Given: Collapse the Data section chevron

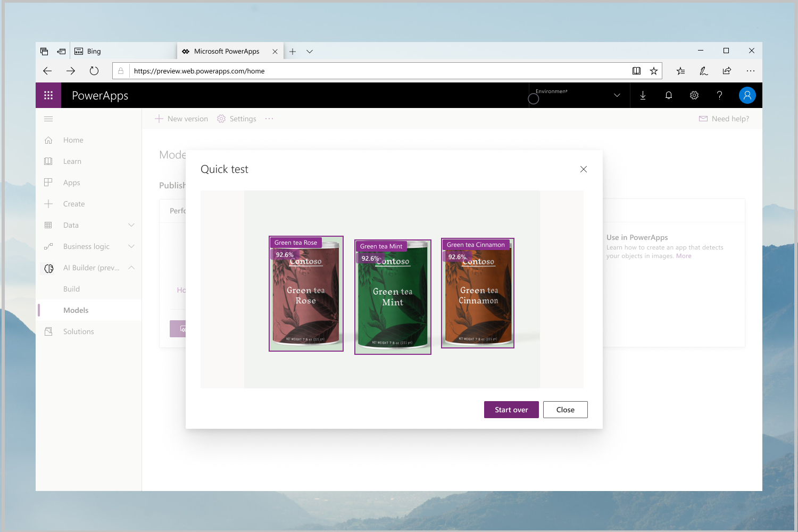Looking at the screenshot, I should pyautogui.click(x=131, y=225).
